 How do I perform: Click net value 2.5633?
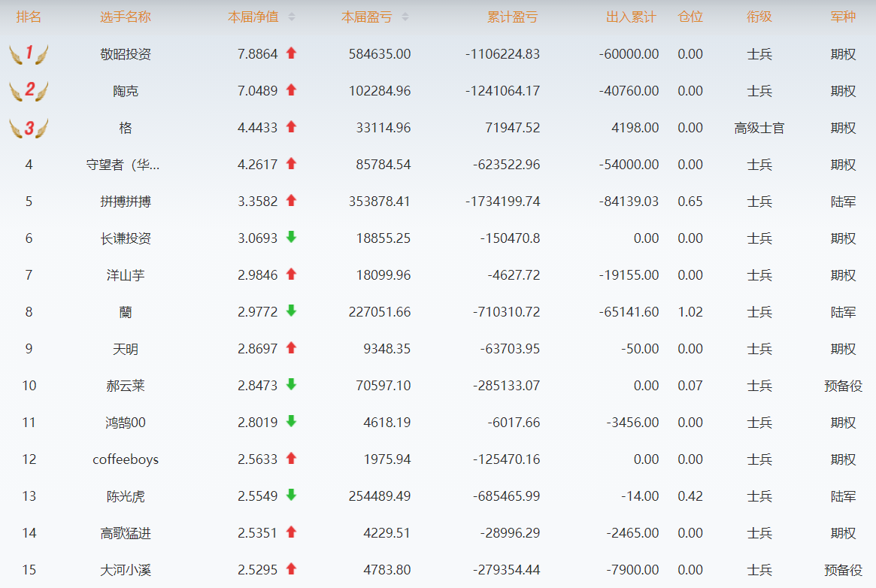[258, 459]
